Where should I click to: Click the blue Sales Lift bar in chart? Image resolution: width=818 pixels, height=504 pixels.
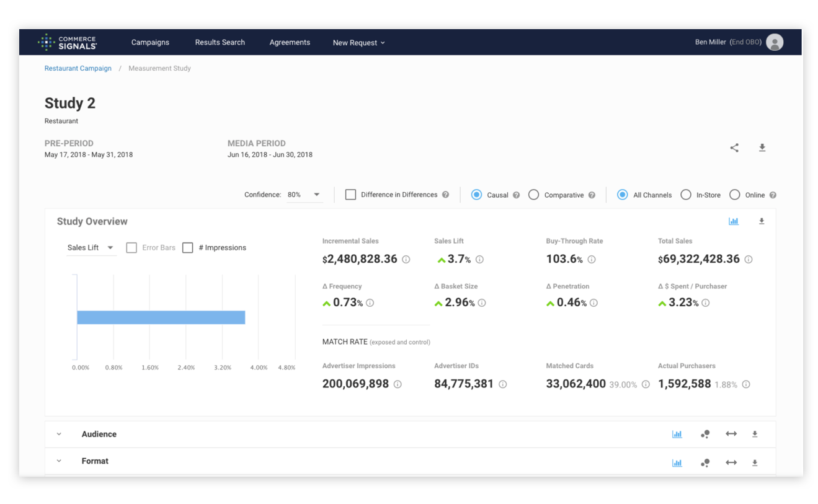(161, 317)
